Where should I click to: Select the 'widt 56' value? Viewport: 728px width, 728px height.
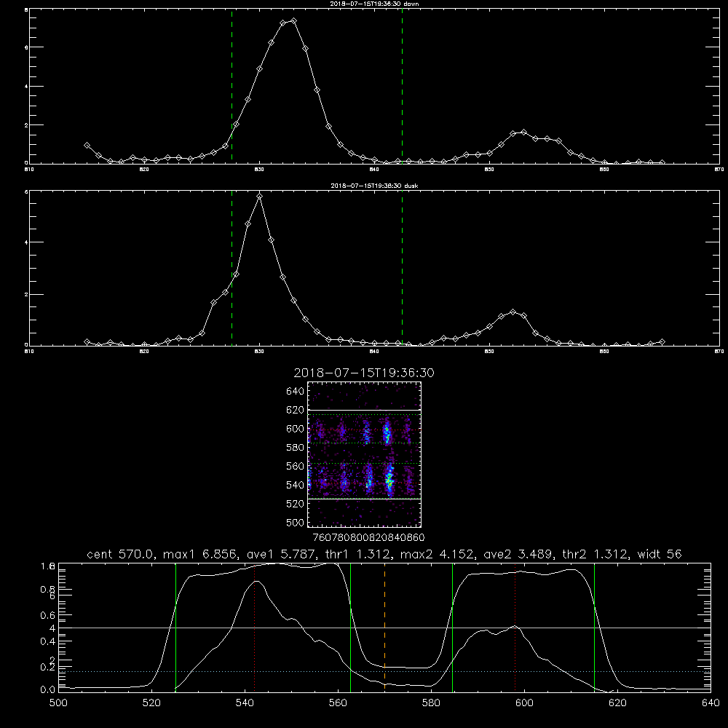[x=660, y=554]
